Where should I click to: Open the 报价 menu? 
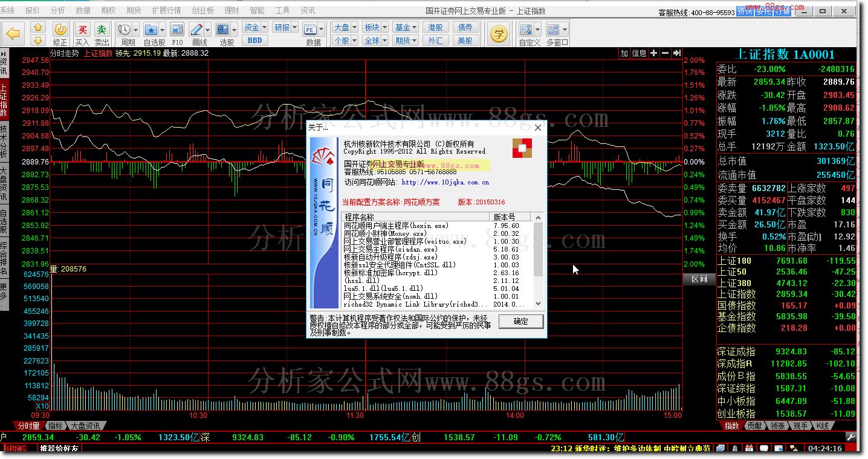(x=33, y=10)
